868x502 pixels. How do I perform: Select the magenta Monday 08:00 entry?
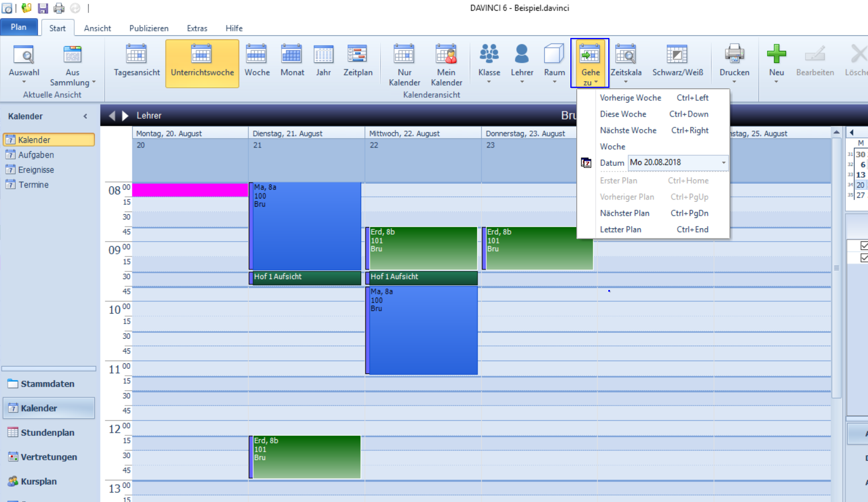[190, 190]
